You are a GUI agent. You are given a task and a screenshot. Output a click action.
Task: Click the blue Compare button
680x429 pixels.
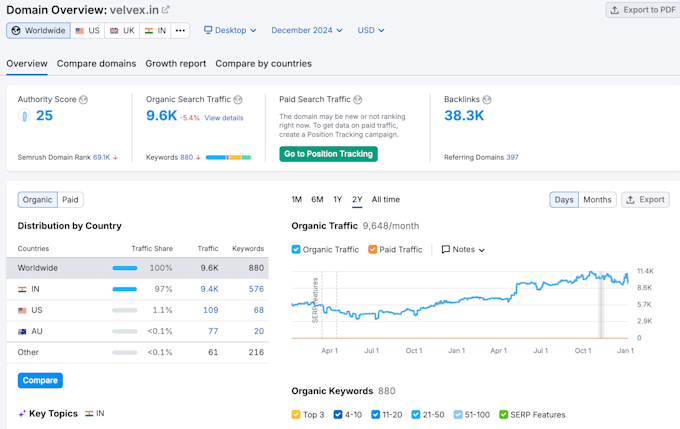[40, 380]
